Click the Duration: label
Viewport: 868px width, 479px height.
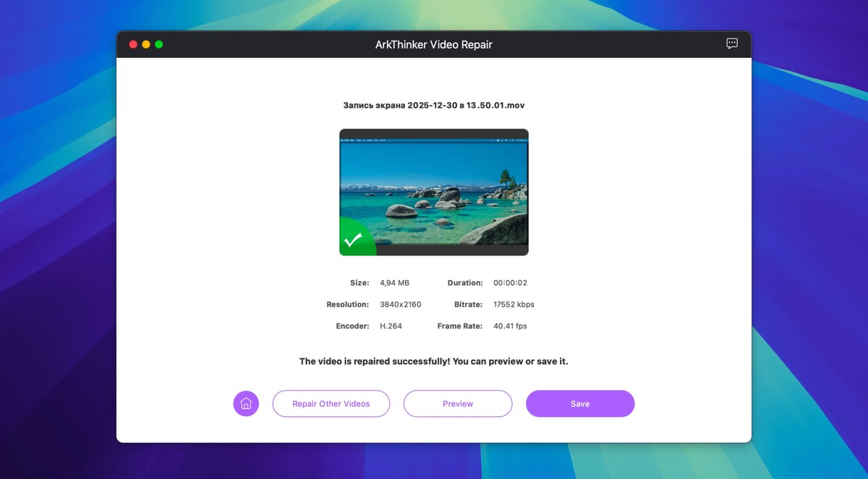coord(465,283)
